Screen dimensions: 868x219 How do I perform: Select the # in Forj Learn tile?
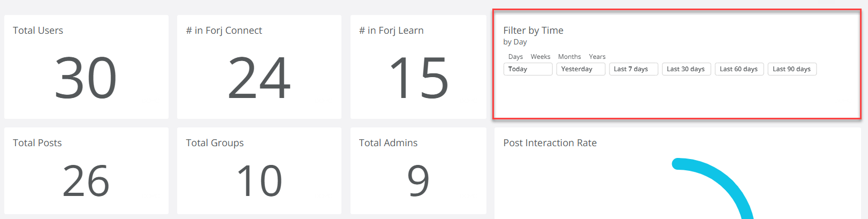[418, 67]
